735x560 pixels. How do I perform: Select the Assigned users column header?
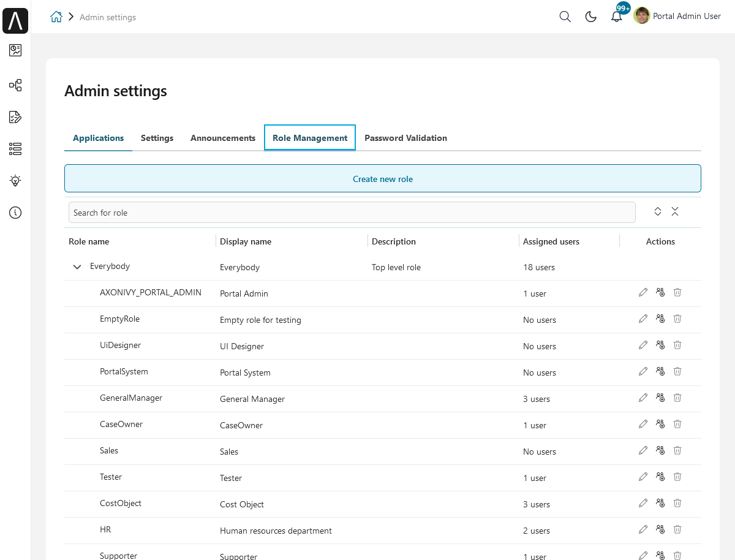coord(551,241)
